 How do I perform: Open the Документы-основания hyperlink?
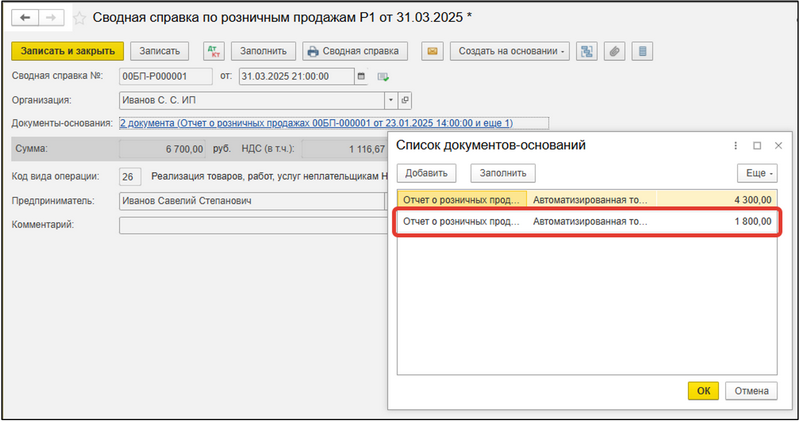coord(315,123)
